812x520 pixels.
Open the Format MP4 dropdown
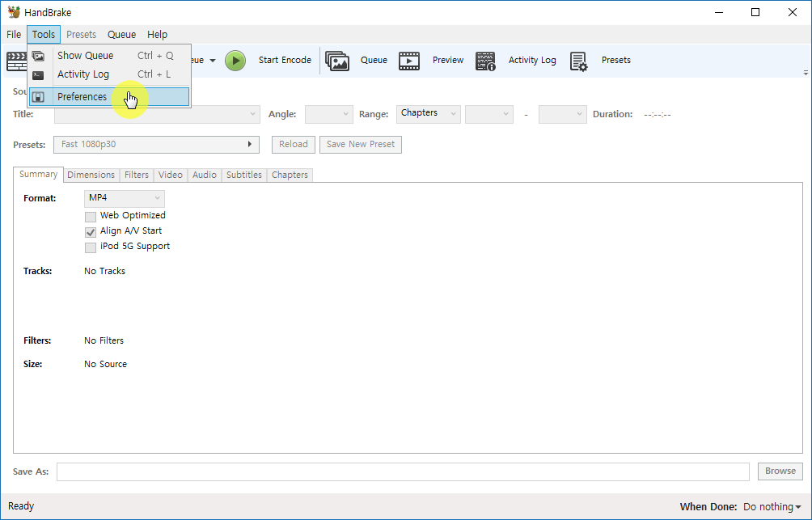(125, 198)
